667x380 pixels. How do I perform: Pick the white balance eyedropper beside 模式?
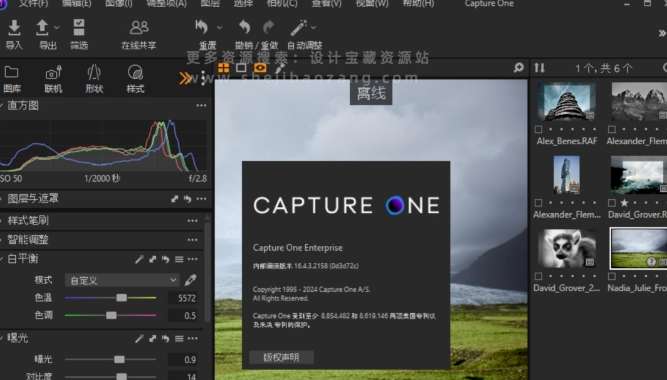191,280
